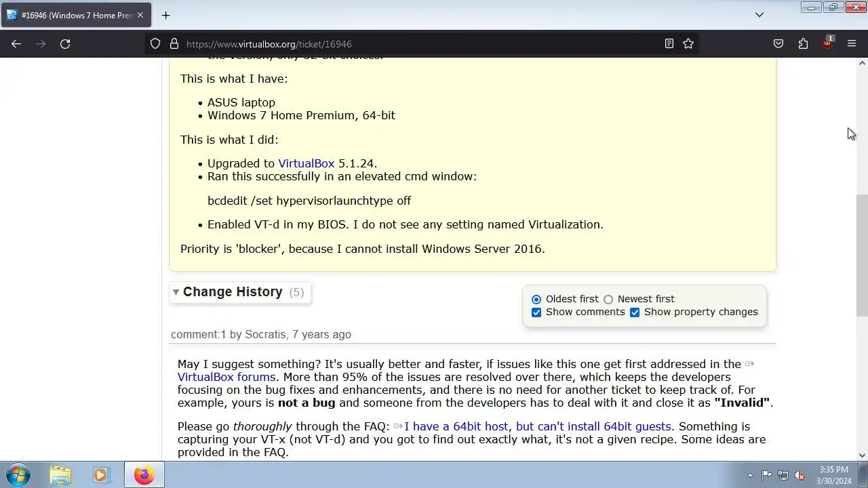Click the 'Windows 7 Home Premium, 64-bit' item
This screenshot has width=868, height=488.
[301, 115]
